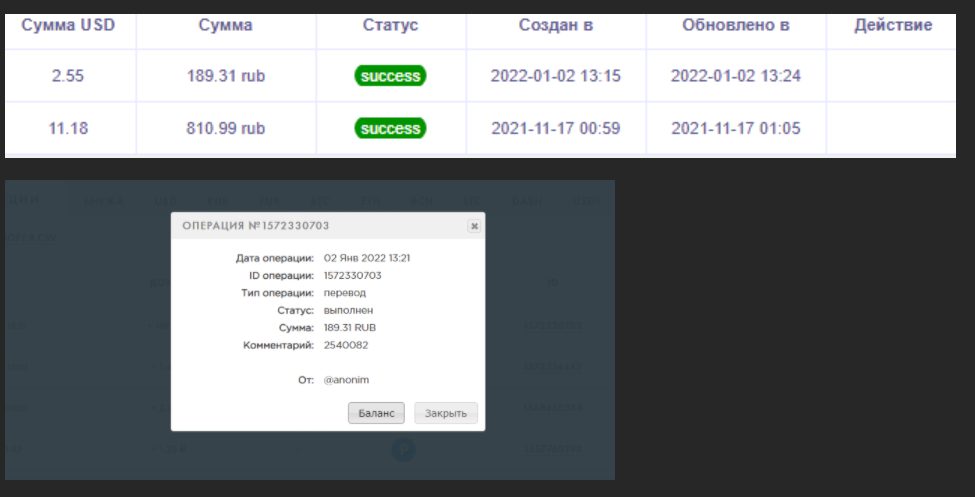Open the dimmed BTC tab behind the dialog
975x497 pixels.
click(x=319, y=201)
